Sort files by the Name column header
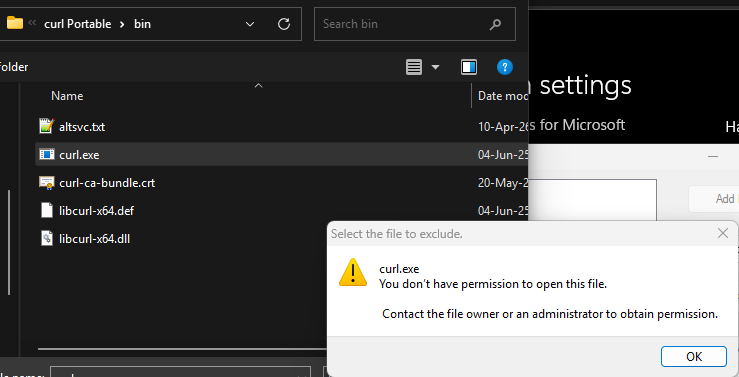Screen dimensions: 739x377 (67, 96)
